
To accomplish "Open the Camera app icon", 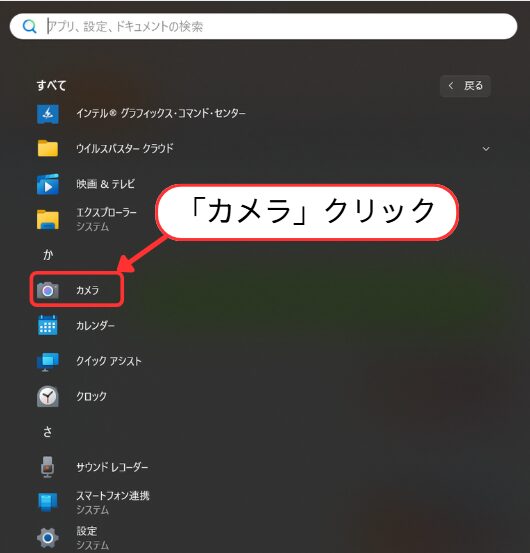I will 48,290.
